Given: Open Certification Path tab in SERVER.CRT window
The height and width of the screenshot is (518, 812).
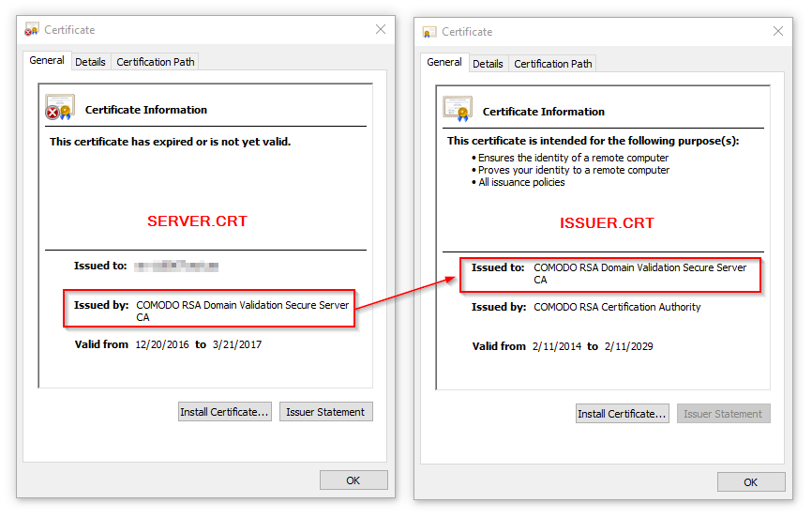Looking at the screenshot, I should click(x=156, y=62).
